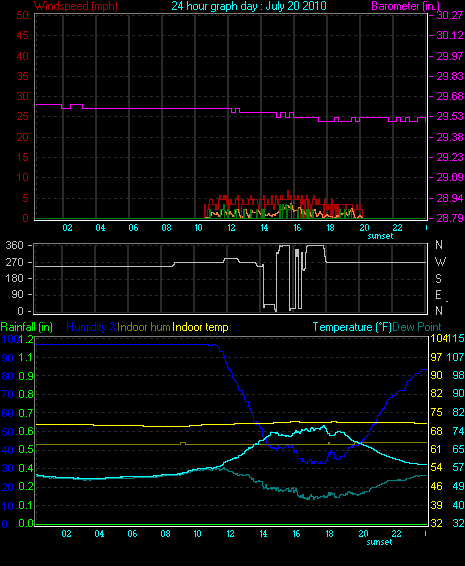Click the 270 wind direction axis value
Screen dimensions: 465x566
14,262
